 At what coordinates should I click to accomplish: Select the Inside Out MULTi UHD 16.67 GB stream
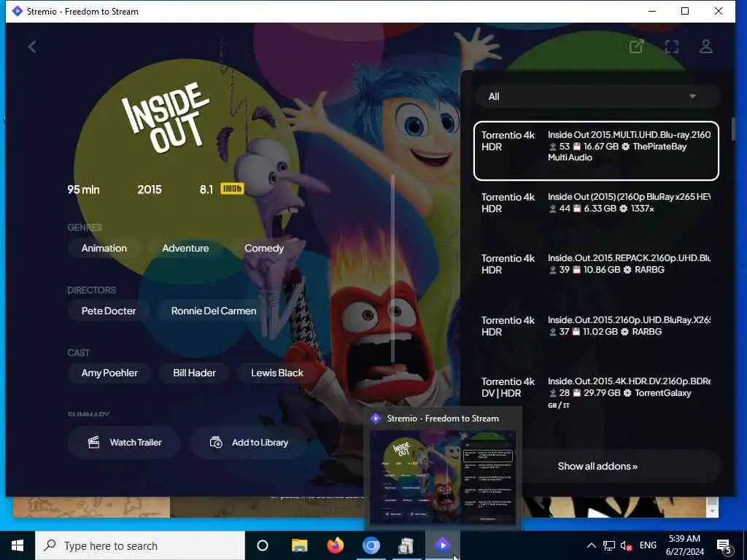tap(596, 151)
